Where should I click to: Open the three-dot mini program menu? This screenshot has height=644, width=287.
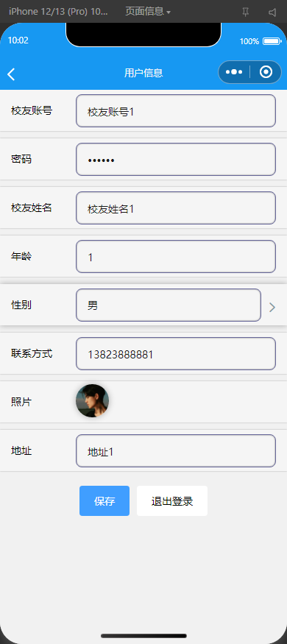point(234,72)
